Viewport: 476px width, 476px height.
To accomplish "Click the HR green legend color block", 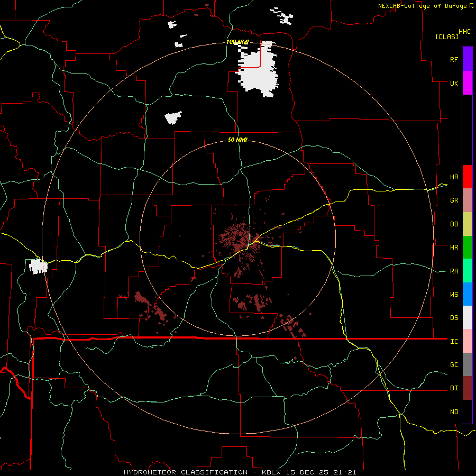I will click(467, 248).
